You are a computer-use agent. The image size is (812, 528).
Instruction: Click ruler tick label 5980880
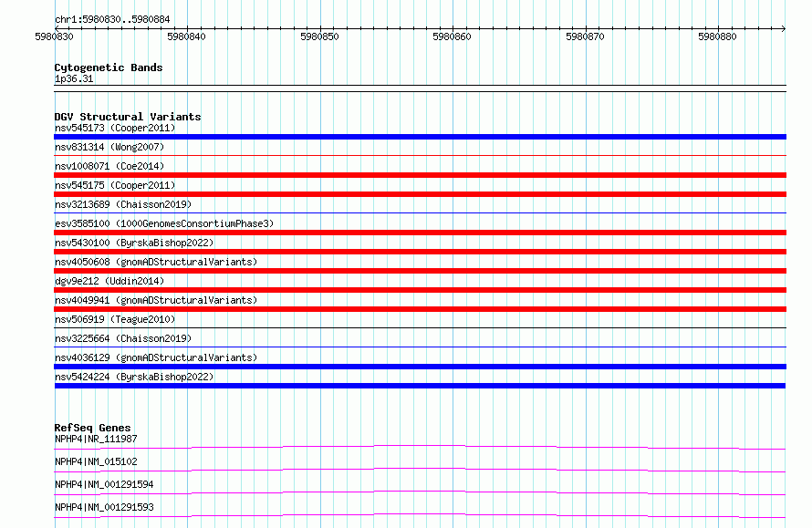click(717, 36)
